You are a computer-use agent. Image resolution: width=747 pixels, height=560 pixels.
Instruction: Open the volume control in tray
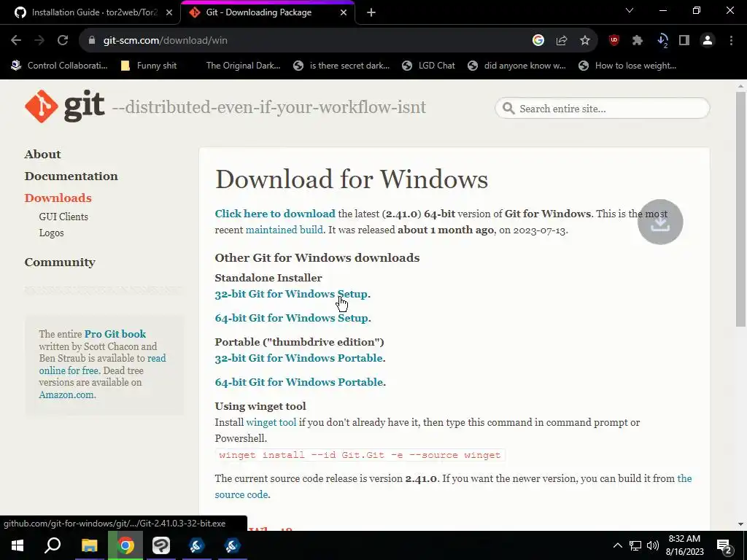[x=653, y=545]
